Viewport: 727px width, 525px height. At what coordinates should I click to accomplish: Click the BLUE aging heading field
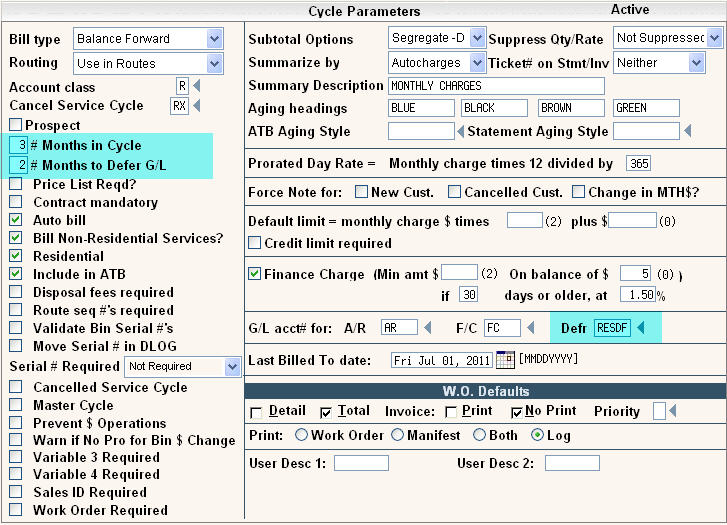(x=421, y=108)
